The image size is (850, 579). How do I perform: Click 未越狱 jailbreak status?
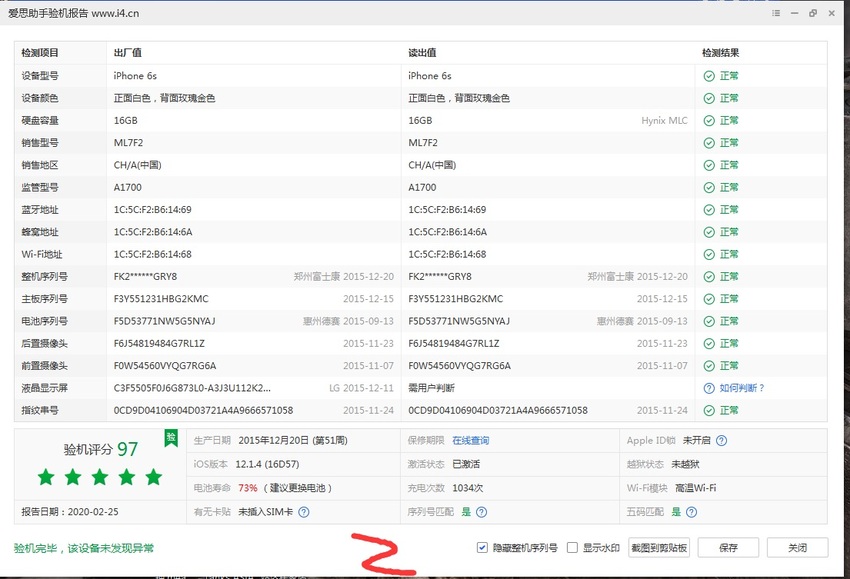coord(686,464)
